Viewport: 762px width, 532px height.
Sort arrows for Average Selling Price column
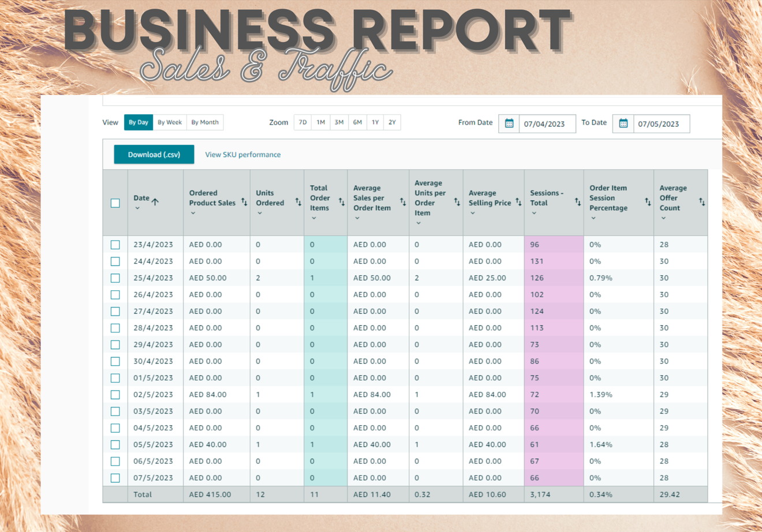click(x=518, y=202)
